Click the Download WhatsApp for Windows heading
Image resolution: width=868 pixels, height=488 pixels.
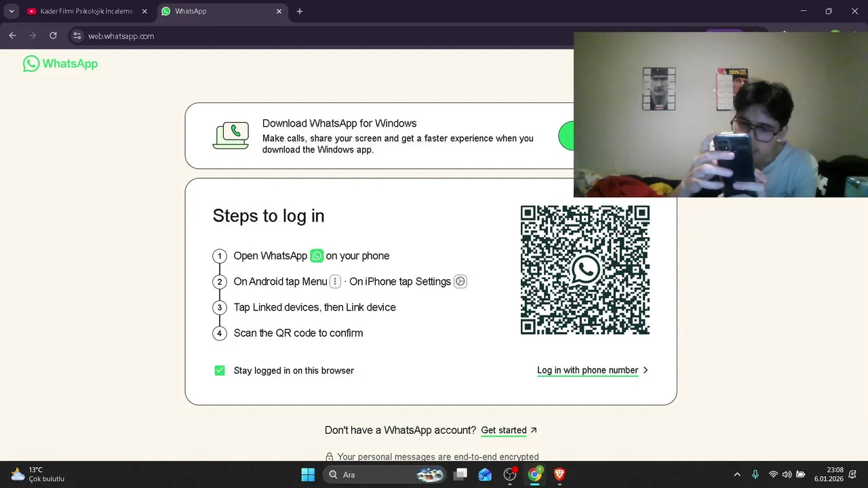(x=339, y=123)
